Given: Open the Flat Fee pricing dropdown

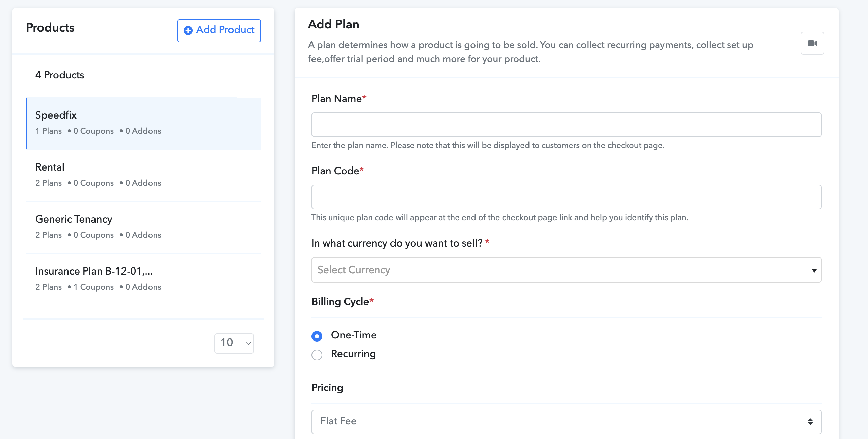Looking at the screenshot, I should (566, 422).
